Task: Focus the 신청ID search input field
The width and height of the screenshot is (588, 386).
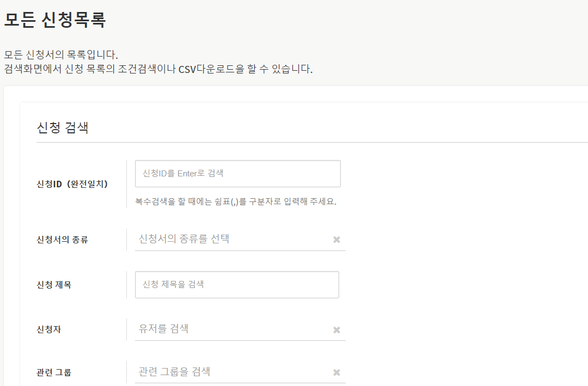Action: click(237, 174)
